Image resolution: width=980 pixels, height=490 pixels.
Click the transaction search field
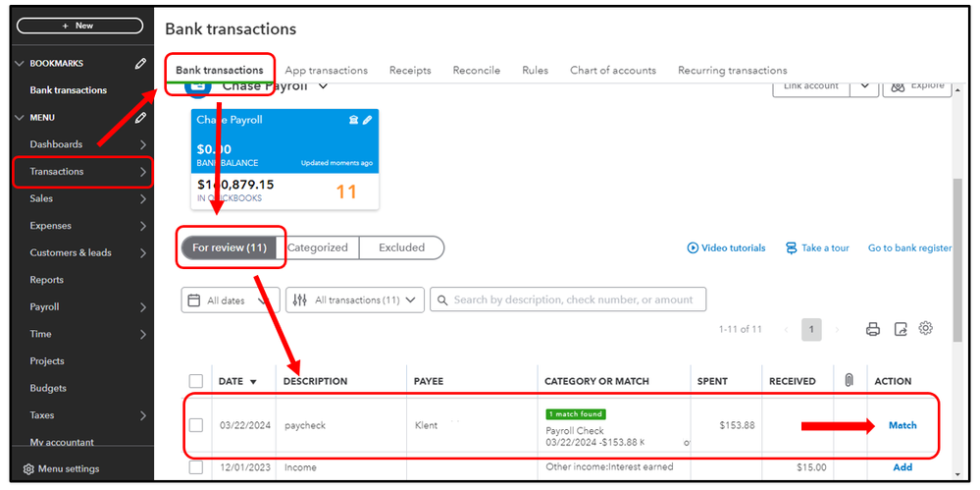568,299
